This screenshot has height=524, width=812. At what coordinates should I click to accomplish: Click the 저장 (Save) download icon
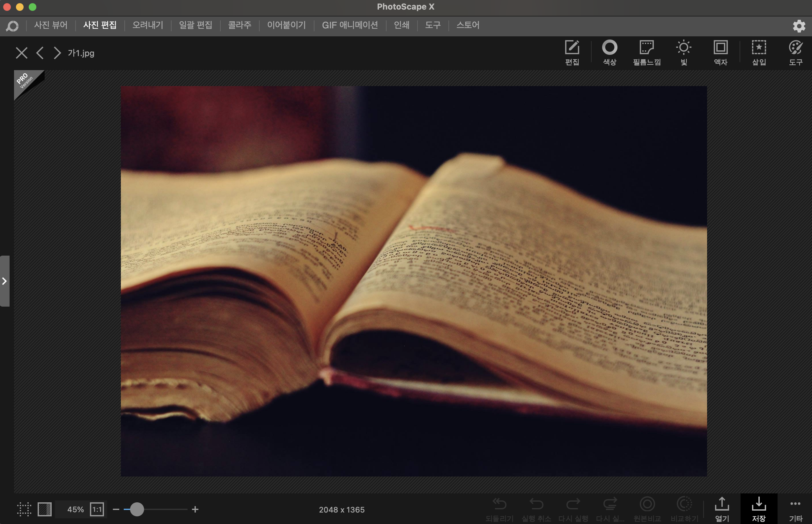758,508
